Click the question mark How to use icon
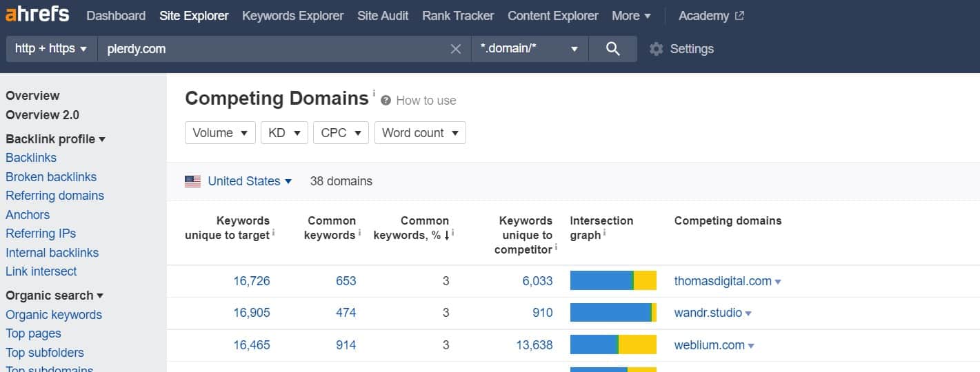Image resolution: width=980 pixels, height=372 pixels. [x=386, y=101]
